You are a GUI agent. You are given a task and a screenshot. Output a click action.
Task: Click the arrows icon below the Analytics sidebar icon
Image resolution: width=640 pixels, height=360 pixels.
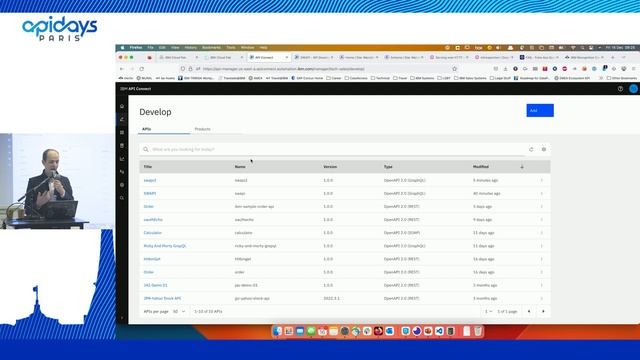122,172
